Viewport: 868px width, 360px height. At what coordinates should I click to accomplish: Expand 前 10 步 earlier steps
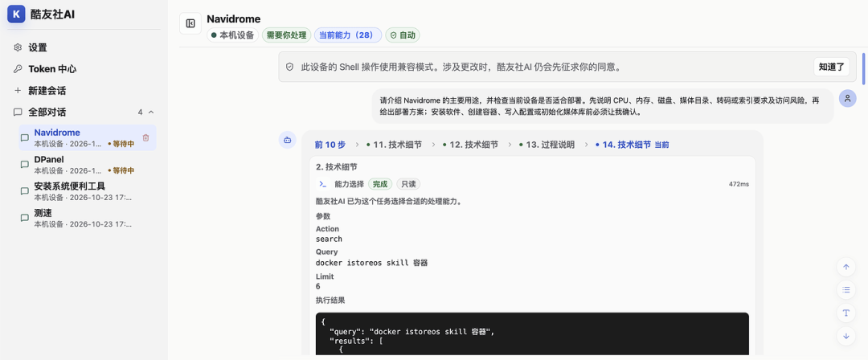[330, 145]
